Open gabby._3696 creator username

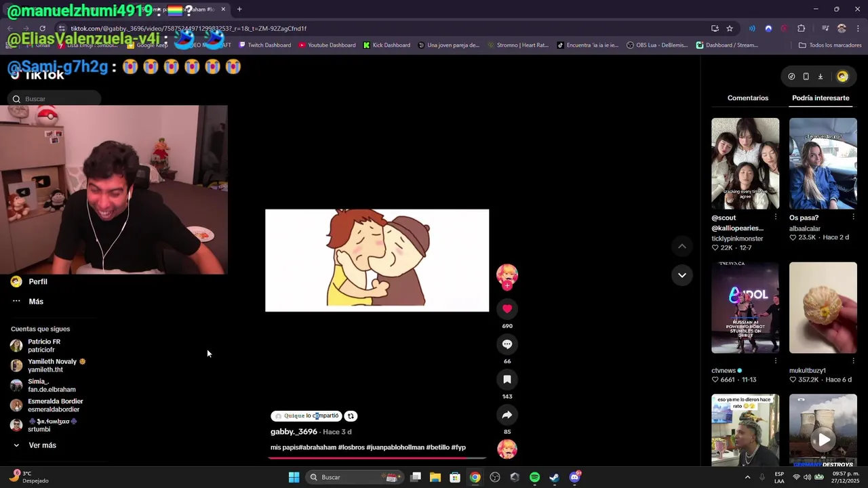pyautogui.click(x=294, y=432)
